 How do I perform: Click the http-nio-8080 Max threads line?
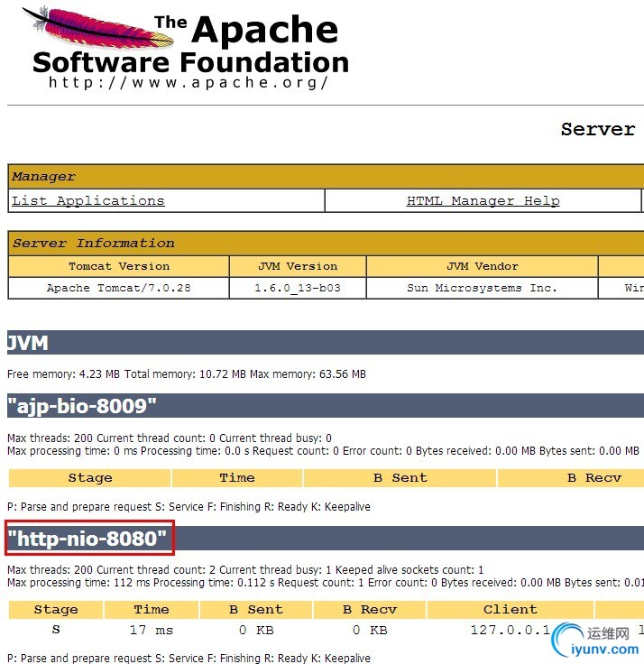pos(245,570)
